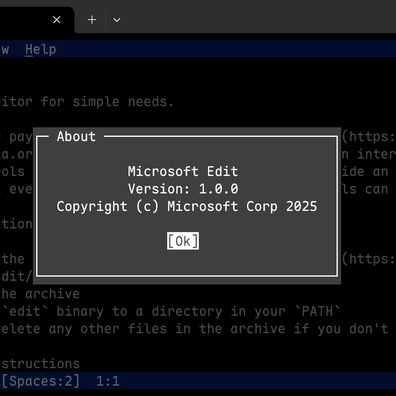Confirm the About dialog with Ok
Viewport: 396px width, 396px height.
(183, 241)
